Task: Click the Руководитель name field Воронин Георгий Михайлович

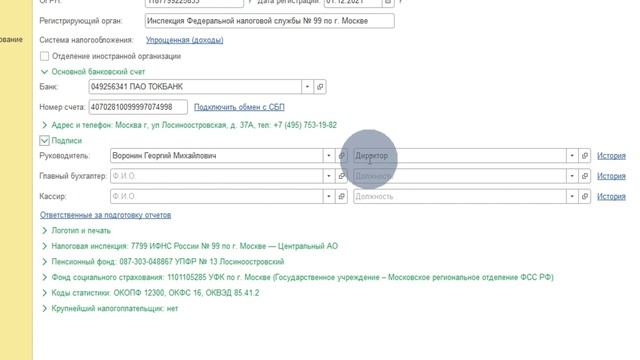Action: point(216,156)
